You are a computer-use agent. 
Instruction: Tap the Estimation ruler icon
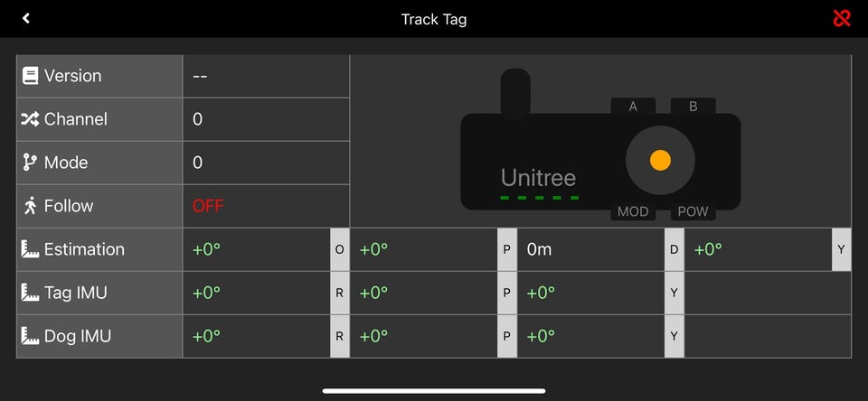pos(30,249)
